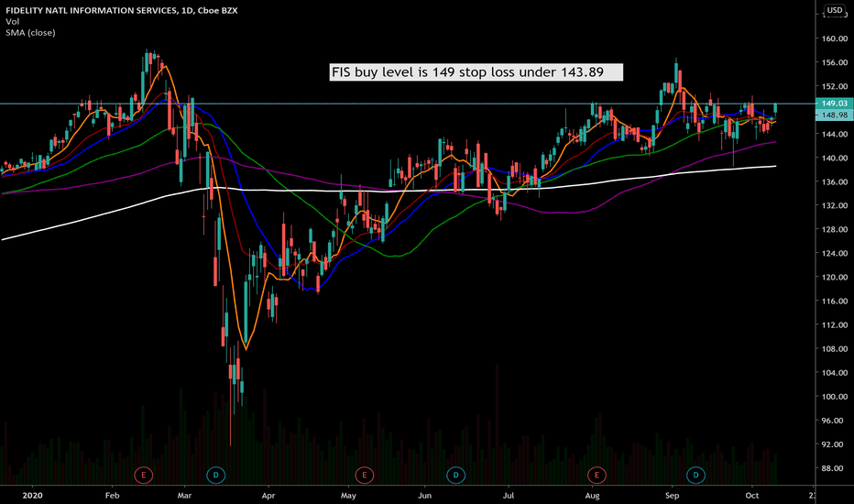This screenshot has width=854, height=504.
Task: Click the March dividend D marker
Action: coord(216,475)
